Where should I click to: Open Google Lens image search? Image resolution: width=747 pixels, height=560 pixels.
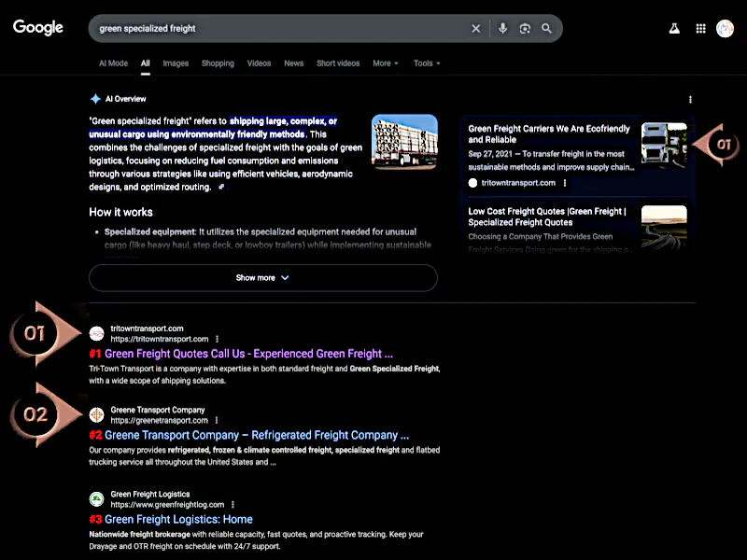tap(525, 29)
